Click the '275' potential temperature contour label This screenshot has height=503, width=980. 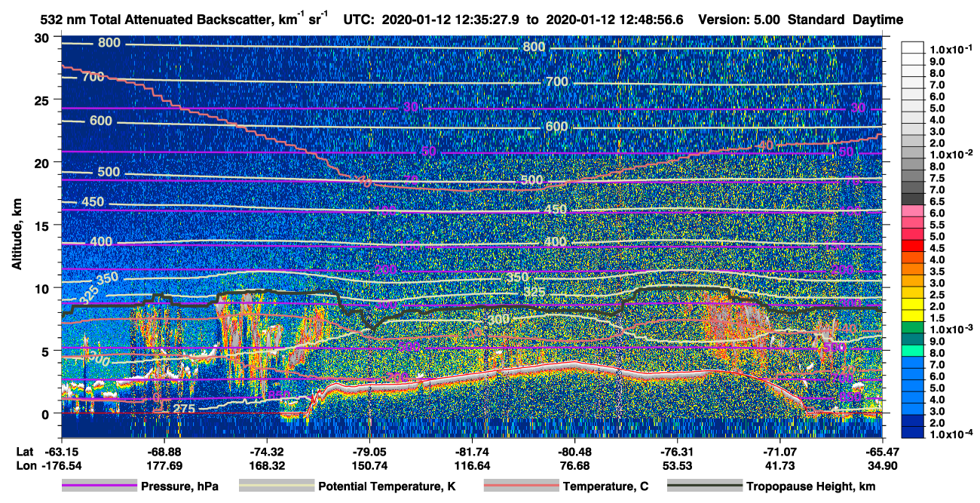click(x=185, y=409)
